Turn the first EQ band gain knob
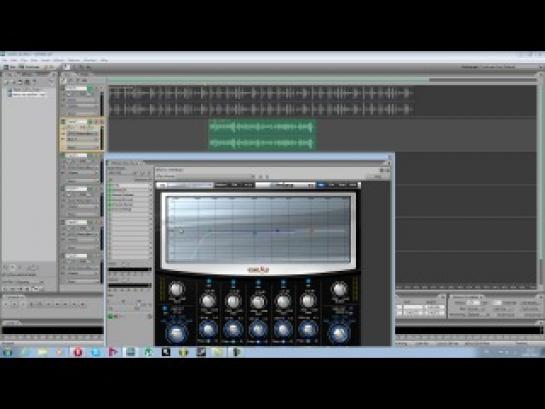545x409 pixels. pyautogui.click(x=208, y=300)
